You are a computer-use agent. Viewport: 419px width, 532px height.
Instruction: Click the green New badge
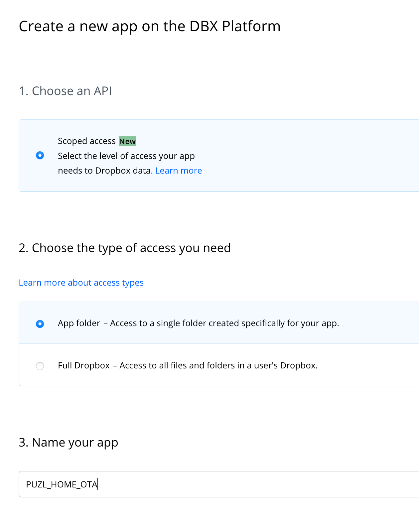coord(127,141)
